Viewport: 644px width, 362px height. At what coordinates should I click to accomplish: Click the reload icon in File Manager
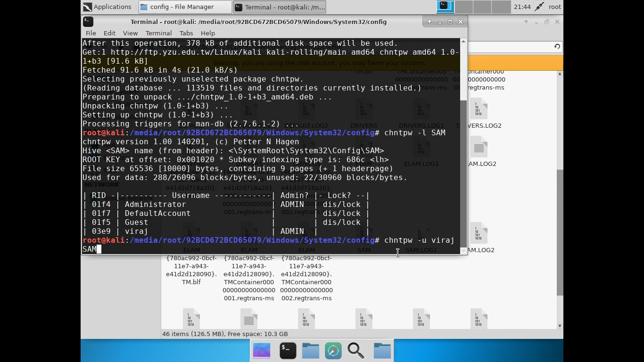coord(557,46)
